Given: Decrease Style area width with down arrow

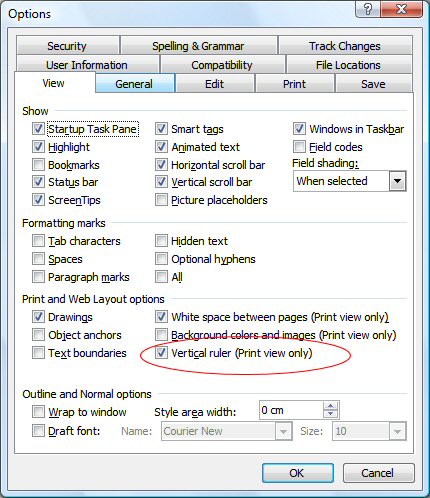Looking at the screenshot, I should (x=331, y=414).
